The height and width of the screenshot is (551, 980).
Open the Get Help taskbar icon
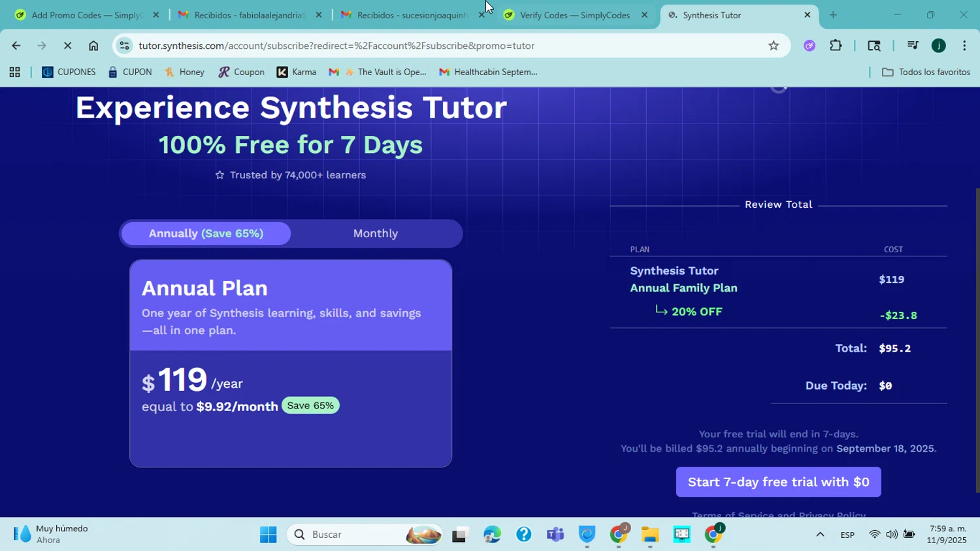coord(523,535)
